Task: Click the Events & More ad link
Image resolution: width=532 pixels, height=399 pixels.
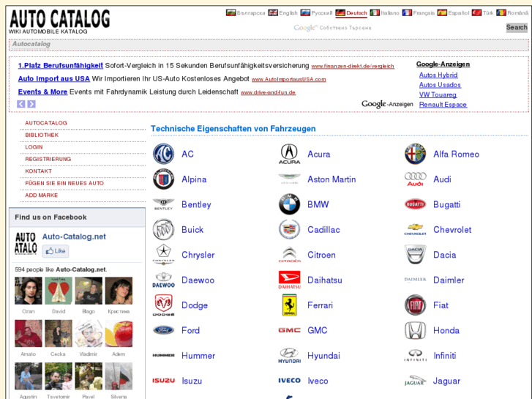Action: coord(42,92)
